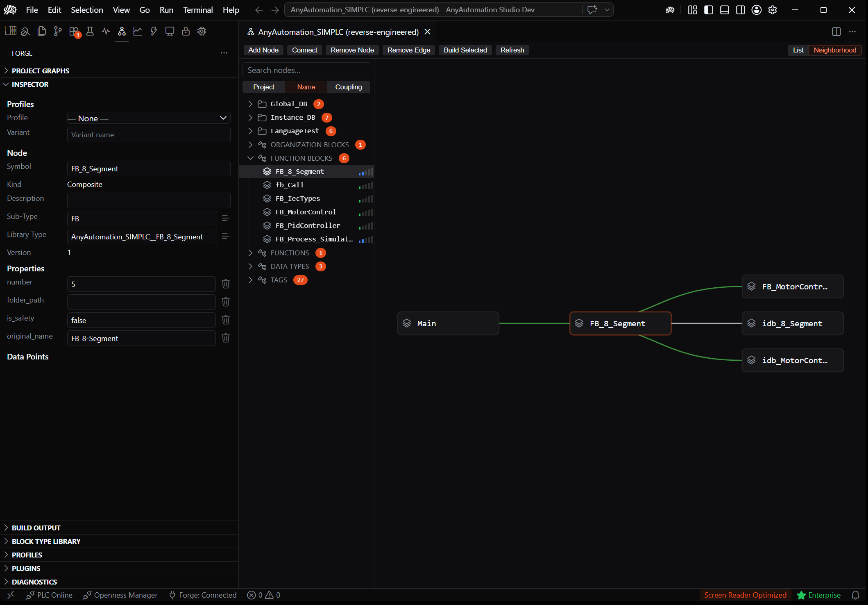Open the Testing flask icon
The image size is (868, 605).
point(90,31)
